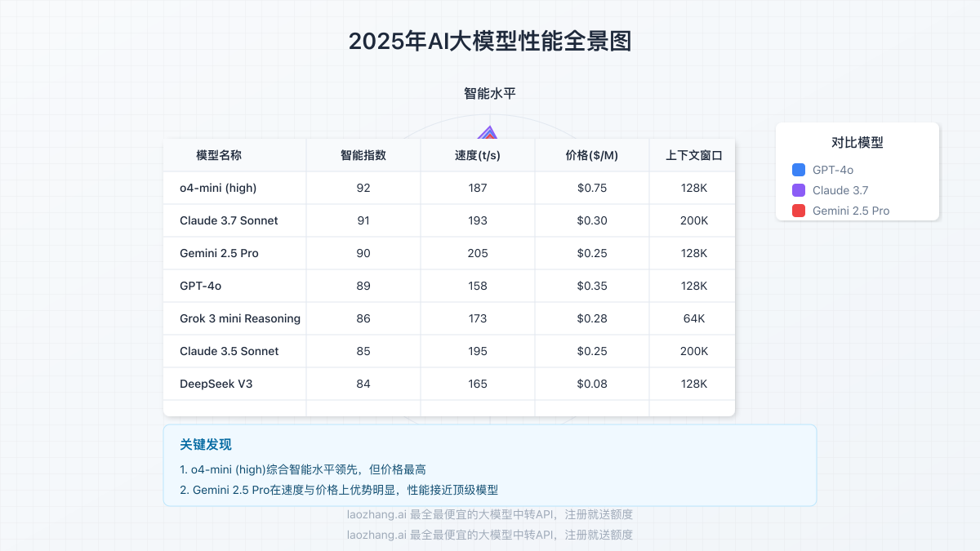Click the speed value 165 cell
Viewport: 980px width, 551px height.
pos(478,384)
